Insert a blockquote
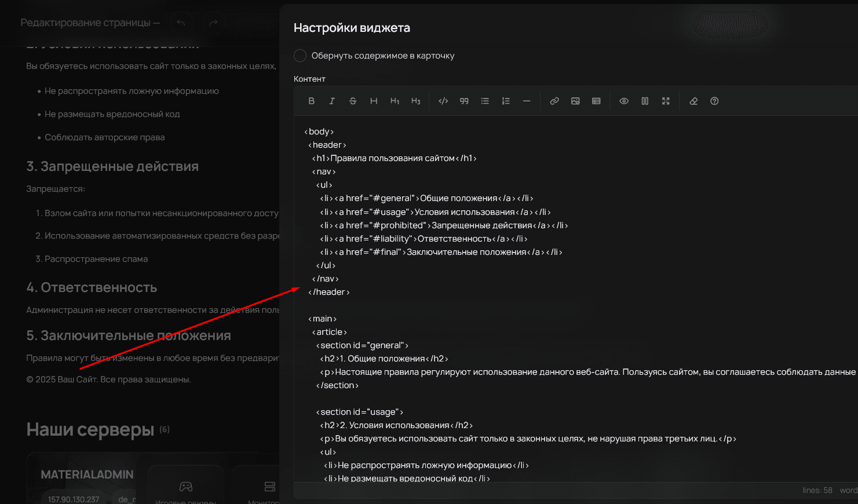858x504 pixels. [x=464, y=101]
